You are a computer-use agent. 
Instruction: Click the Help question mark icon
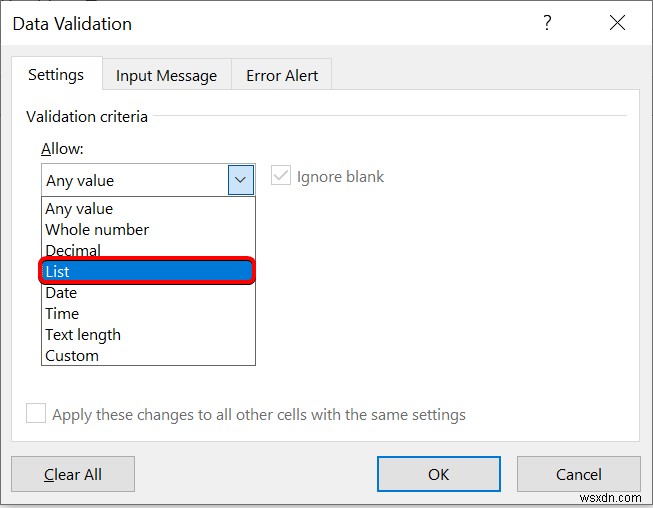pyautogui.click(x=547, y=23)
